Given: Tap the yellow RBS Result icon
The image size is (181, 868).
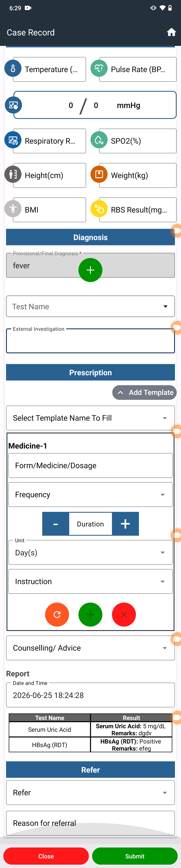Looking at the screenshot, I should (99, 209).
